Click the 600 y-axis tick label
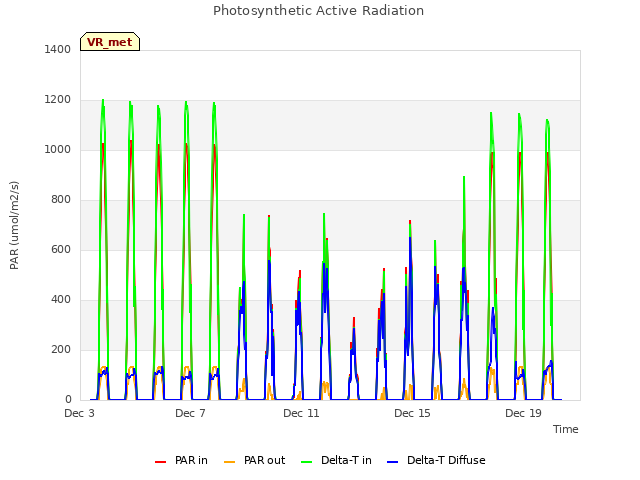Image resolution: width=640 pixels, height=480 pixels. coord(61,249)
